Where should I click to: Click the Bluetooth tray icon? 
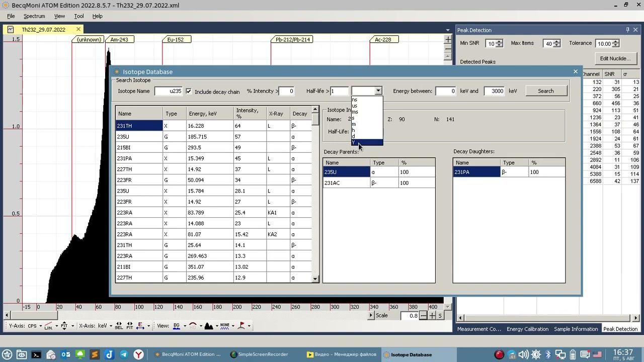click(548, 354)
